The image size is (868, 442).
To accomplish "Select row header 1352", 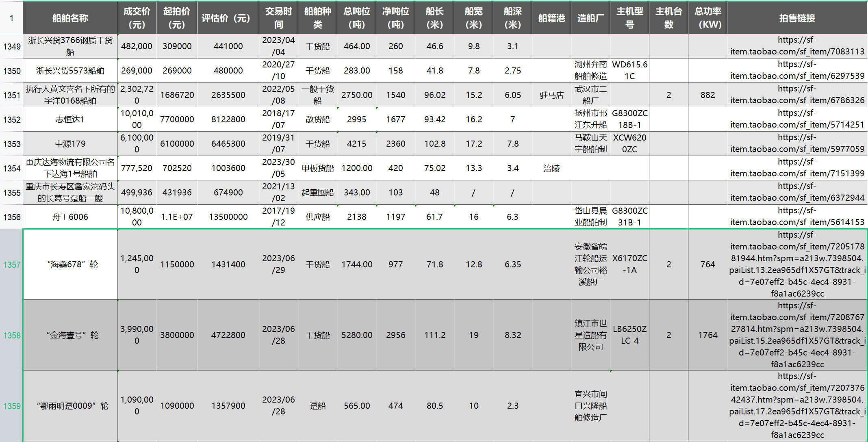I will tap(11, 119).
